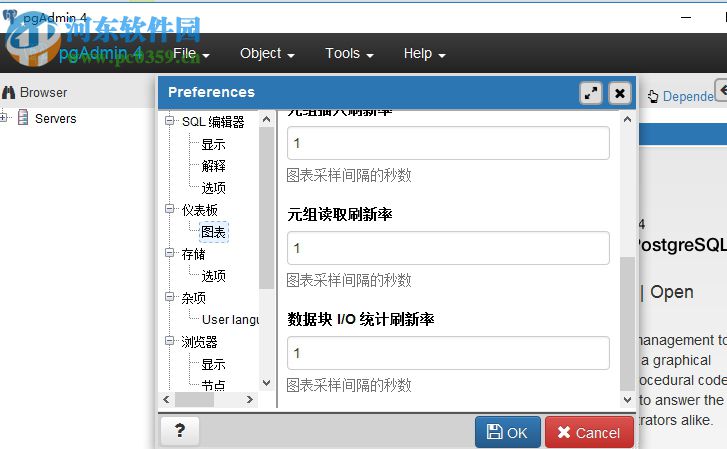Click the 元组读取刷新率 input field
This screenshot has width=727, height=449.
click(448, 248)
